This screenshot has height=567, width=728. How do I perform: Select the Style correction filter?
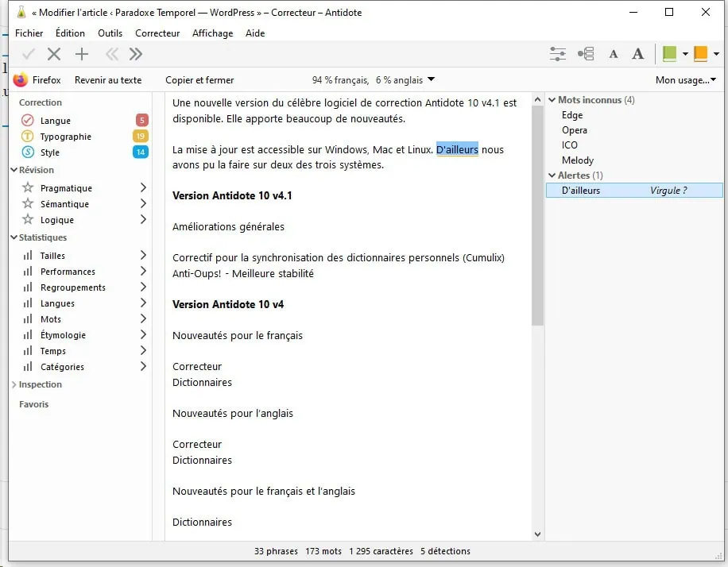[50, 152]
